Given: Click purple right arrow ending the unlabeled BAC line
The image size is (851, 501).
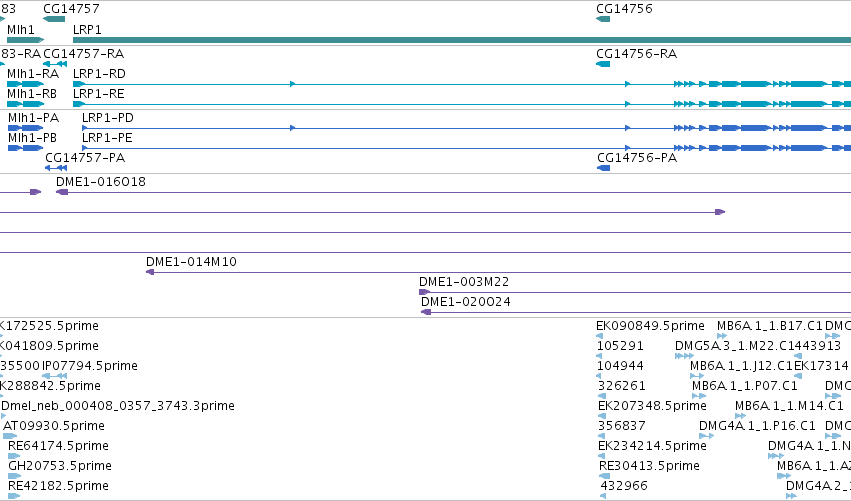Looking at the screenshot, I should pos(720,212).
